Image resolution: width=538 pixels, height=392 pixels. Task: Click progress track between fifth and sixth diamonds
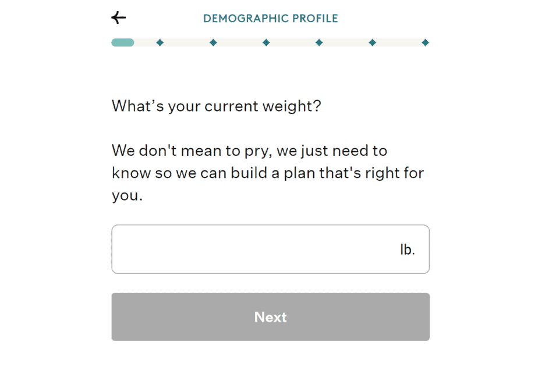pos(399,42)
